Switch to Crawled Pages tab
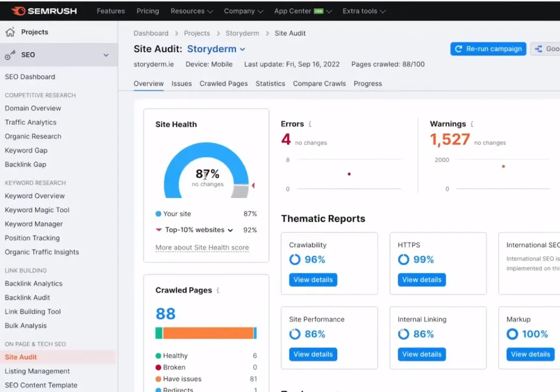 point(223,84)
